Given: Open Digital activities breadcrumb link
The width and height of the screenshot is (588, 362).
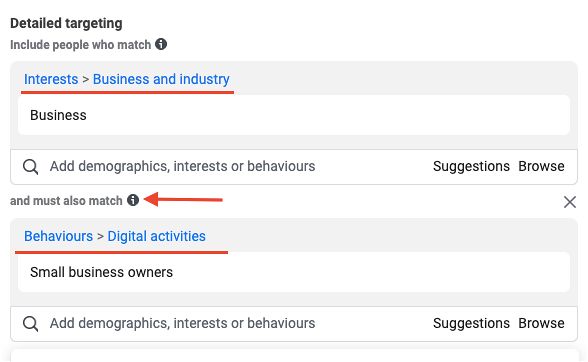Looking at the screenshot, I should point(156,236).
